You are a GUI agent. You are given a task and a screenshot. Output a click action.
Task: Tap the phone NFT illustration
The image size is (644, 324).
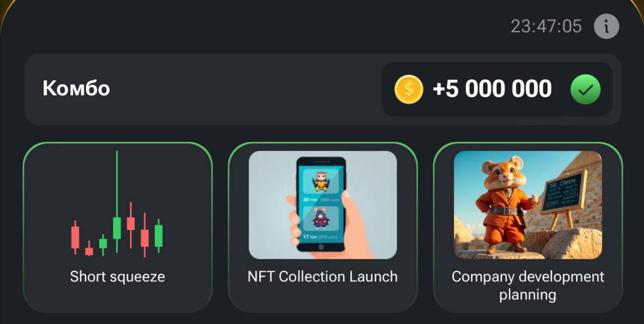323,205
